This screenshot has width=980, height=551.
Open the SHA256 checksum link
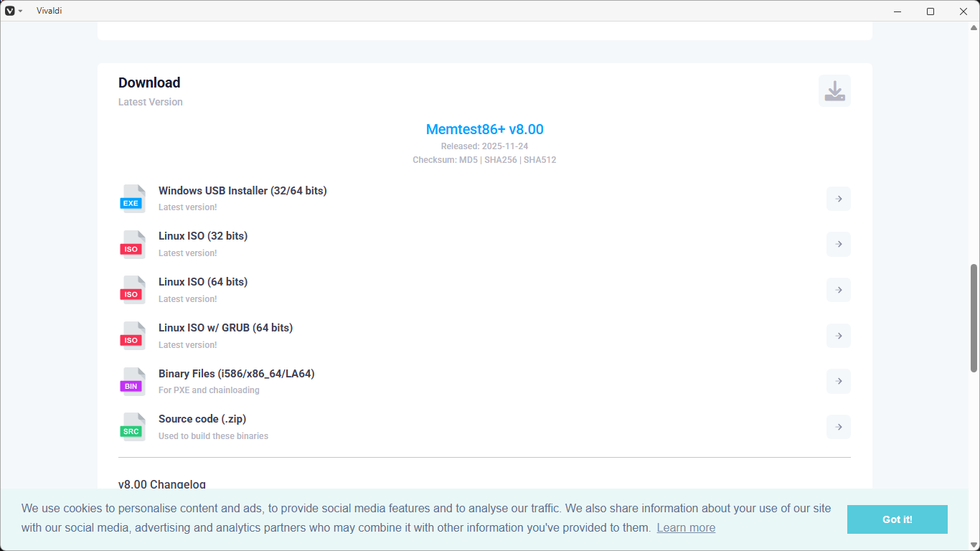click(x=501, y=160)
